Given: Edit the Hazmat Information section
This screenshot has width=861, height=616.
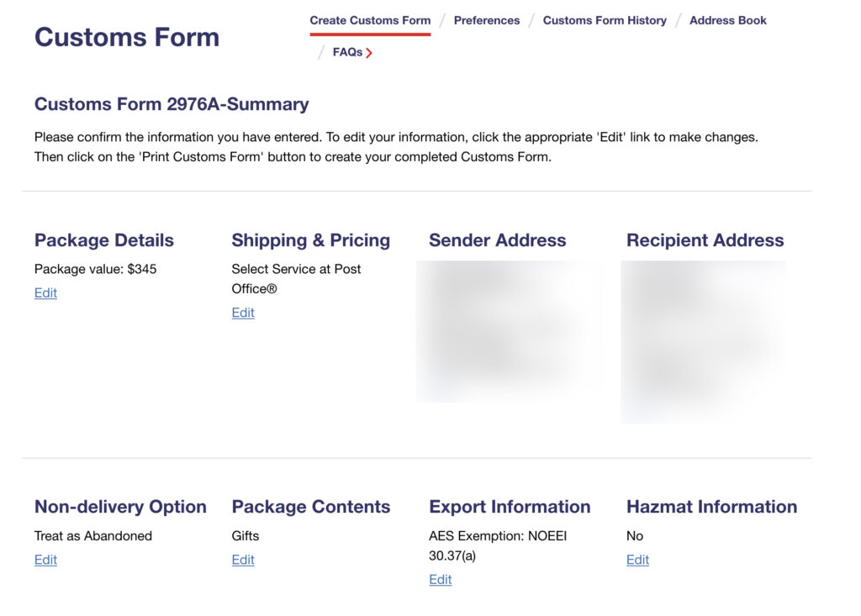Looking at the screenshot, I should point(637,560).
